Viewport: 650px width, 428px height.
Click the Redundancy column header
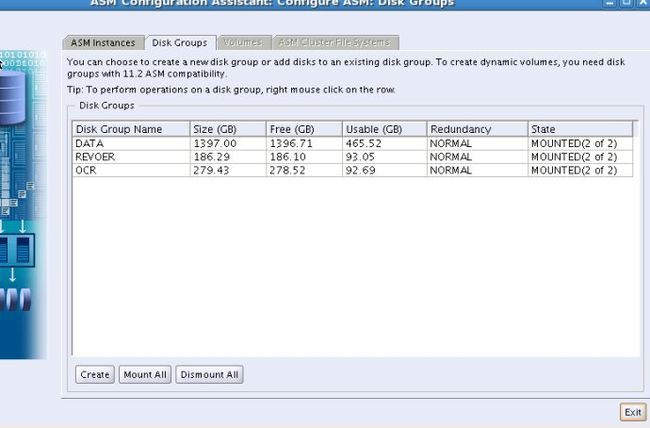click(477, 129)
